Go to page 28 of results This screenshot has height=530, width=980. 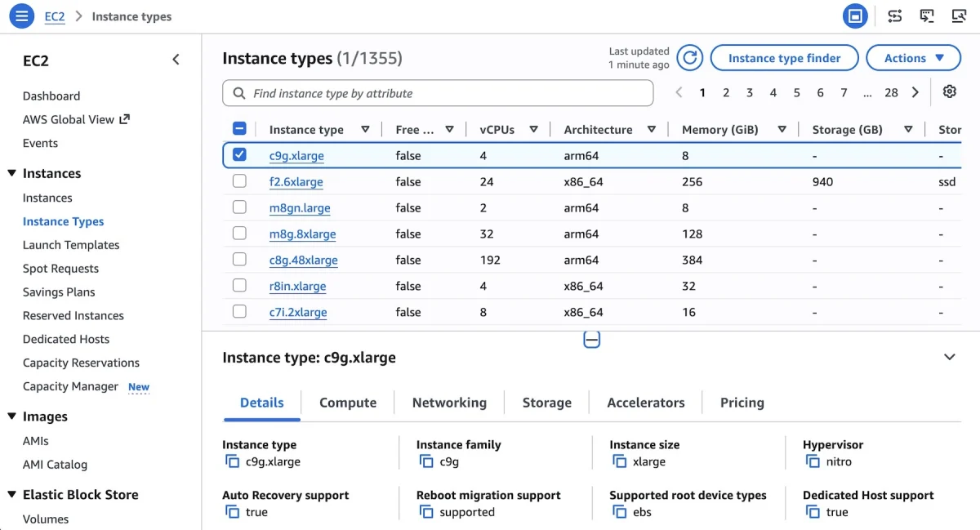click(x=891, y=92)
